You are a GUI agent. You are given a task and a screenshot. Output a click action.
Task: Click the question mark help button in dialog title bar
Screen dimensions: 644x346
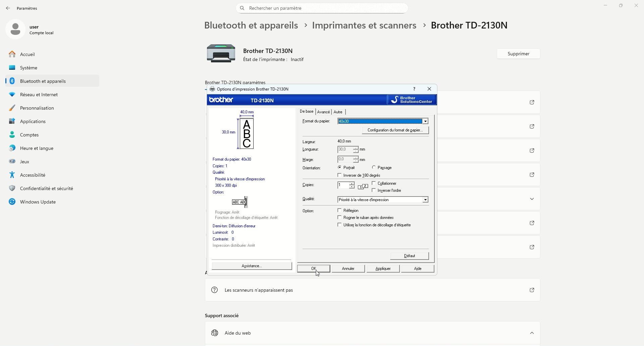tap(414, 89)
